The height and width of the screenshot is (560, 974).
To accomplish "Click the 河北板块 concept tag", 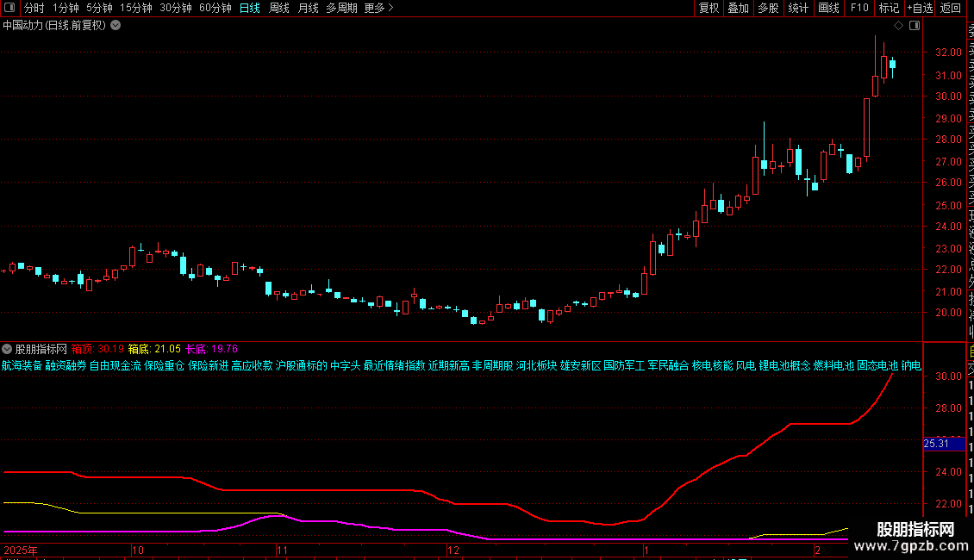I will click(537, 365).
